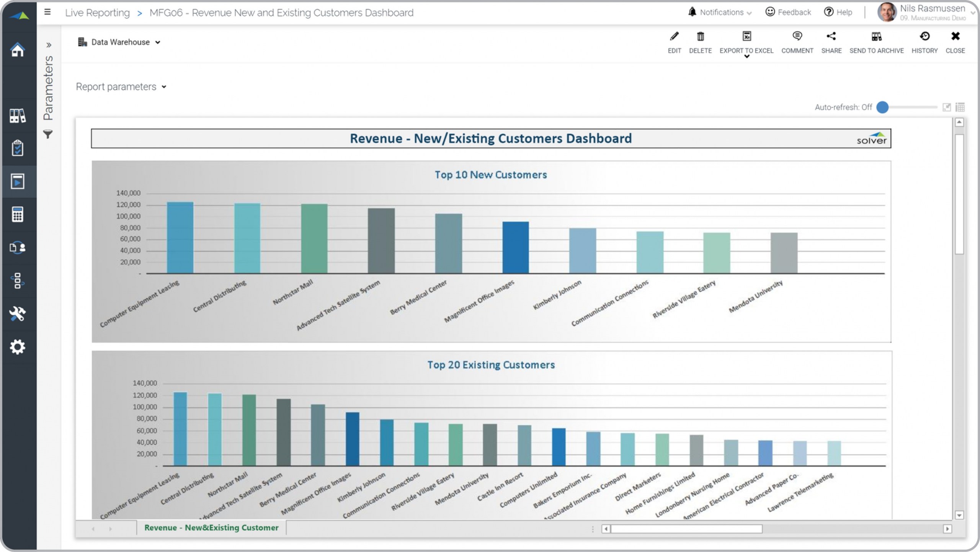Select Revenue - New&Existing Customer sheet tab

211,528
